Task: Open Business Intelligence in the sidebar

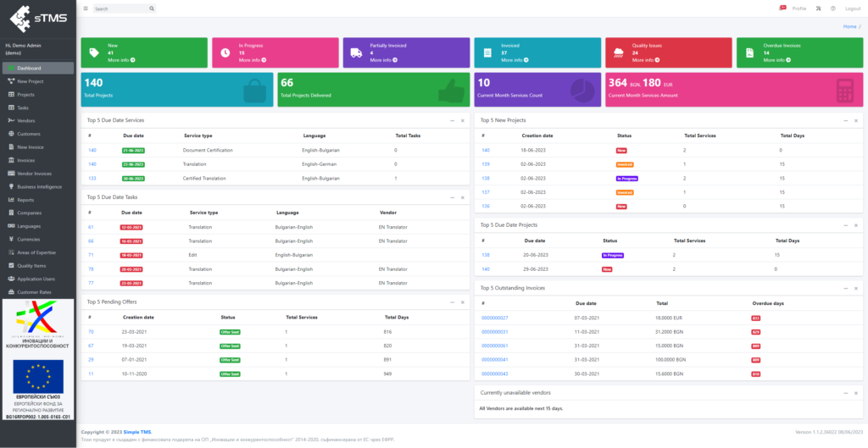Action: pos(38,187)
